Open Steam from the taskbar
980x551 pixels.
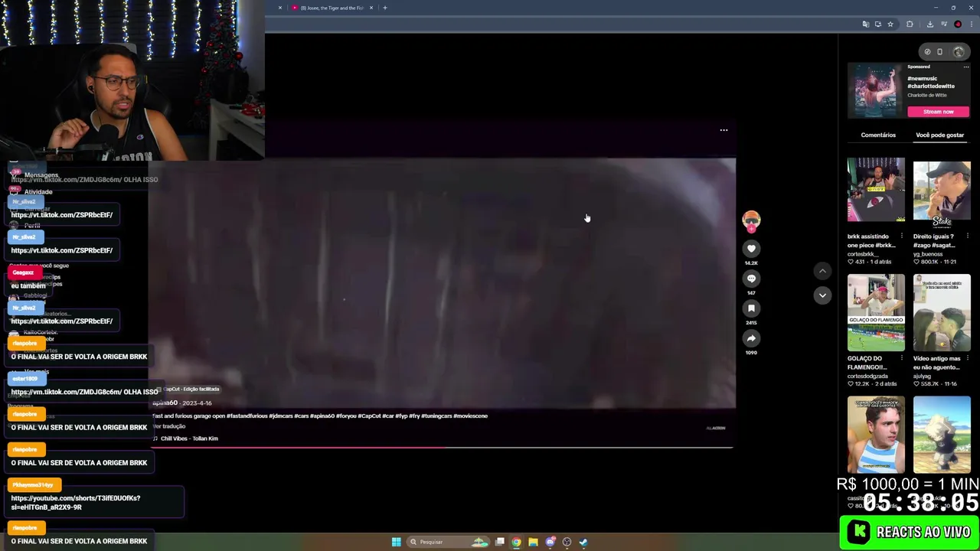click(x=583, y=542)
